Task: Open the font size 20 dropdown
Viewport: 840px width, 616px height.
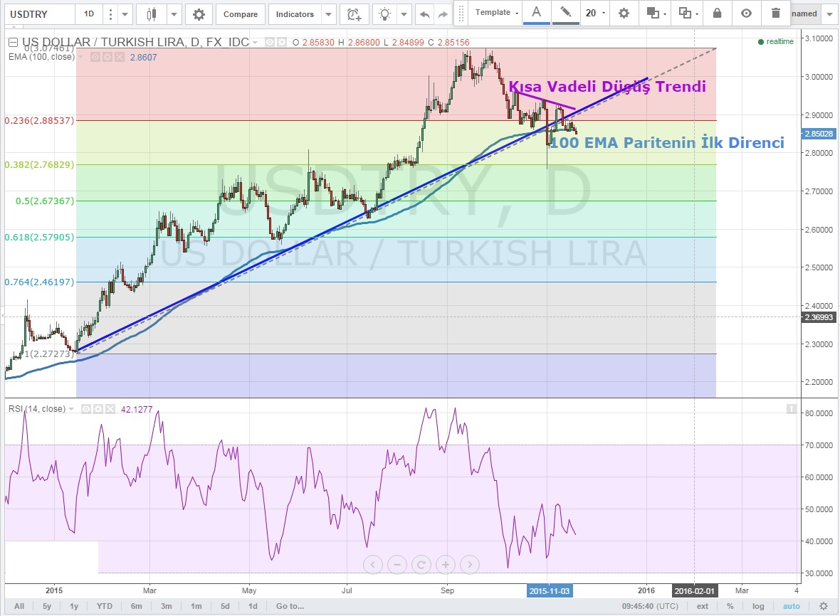Action: tap(595, 13)
